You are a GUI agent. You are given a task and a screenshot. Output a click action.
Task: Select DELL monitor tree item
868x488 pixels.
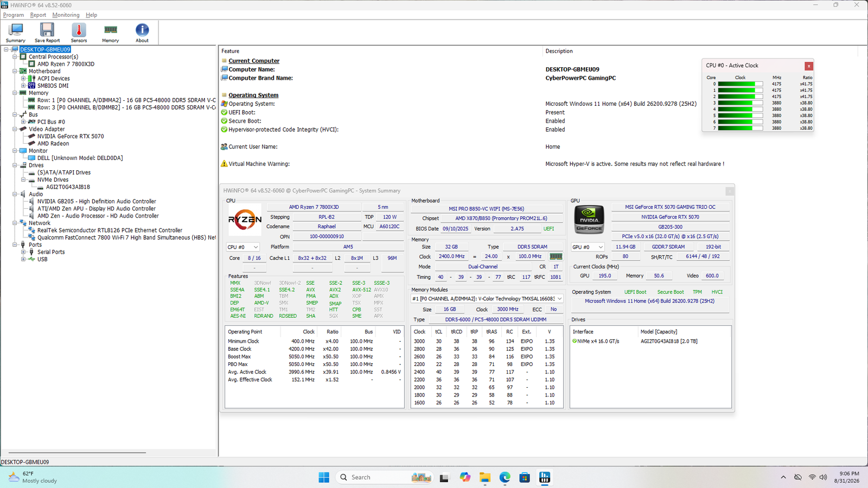tap(80, 158)
